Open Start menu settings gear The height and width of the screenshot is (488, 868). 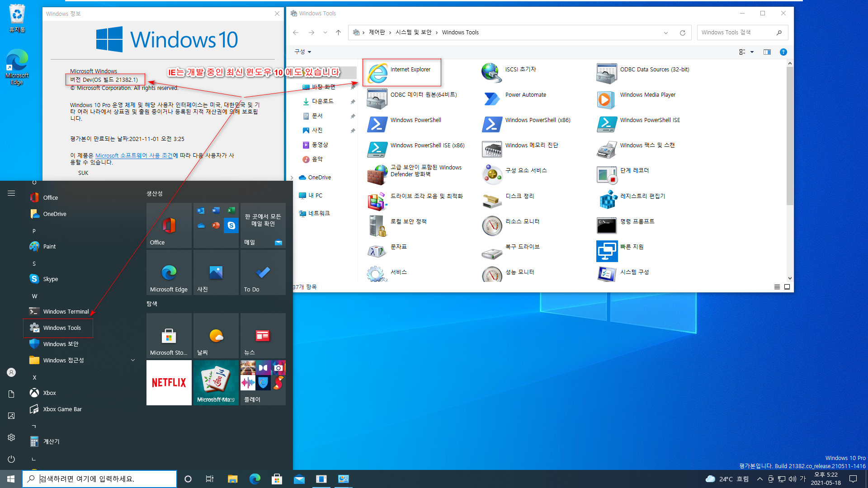11,437
